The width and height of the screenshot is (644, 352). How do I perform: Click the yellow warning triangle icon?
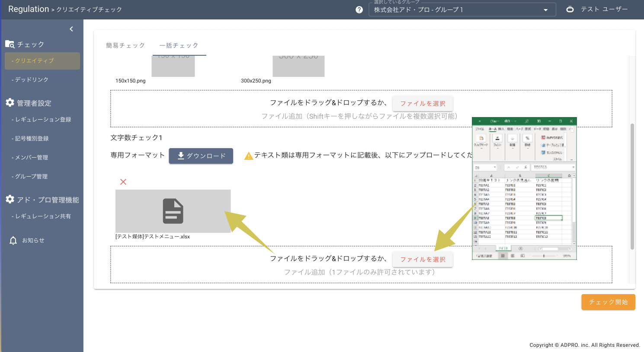[248, 156]
